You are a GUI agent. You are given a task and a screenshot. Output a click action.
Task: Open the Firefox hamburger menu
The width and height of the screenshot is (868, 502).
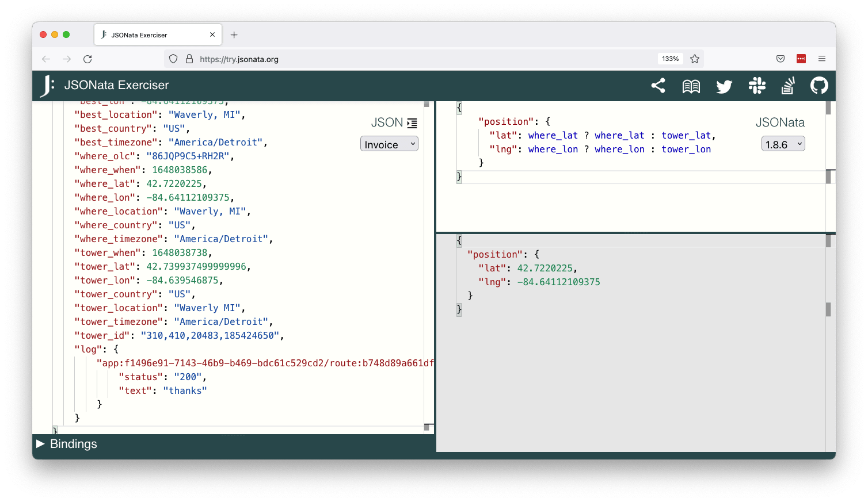(822, 59)
